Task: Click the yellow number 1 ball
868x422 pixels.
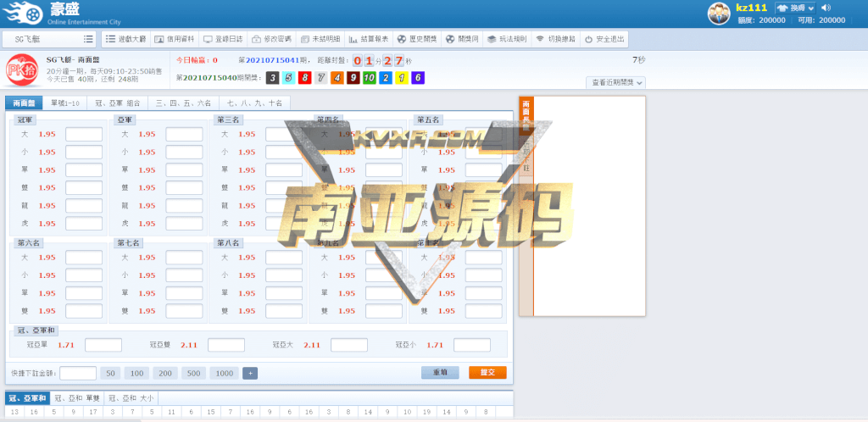Action: 402,78
